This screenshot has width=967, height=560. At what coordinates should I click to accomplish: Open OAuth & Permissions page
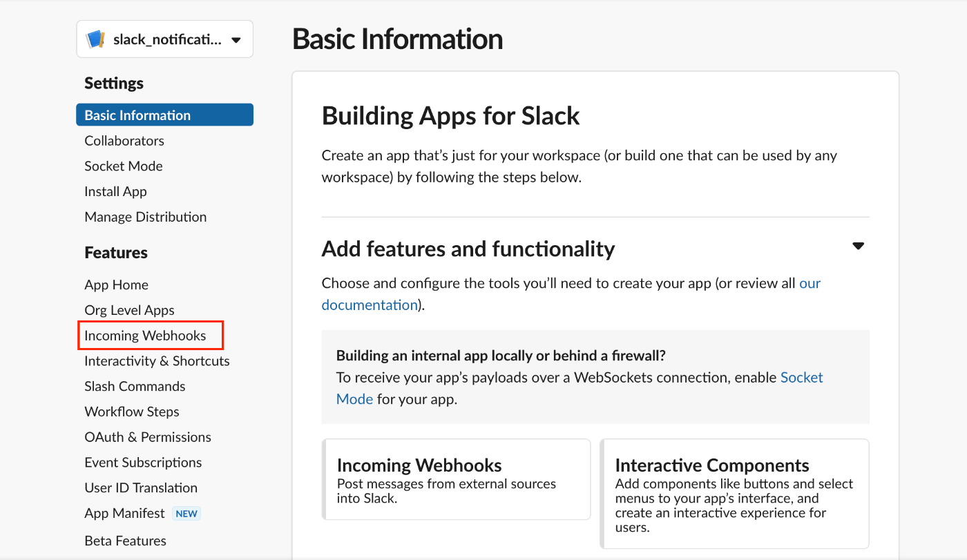(148, 437)
